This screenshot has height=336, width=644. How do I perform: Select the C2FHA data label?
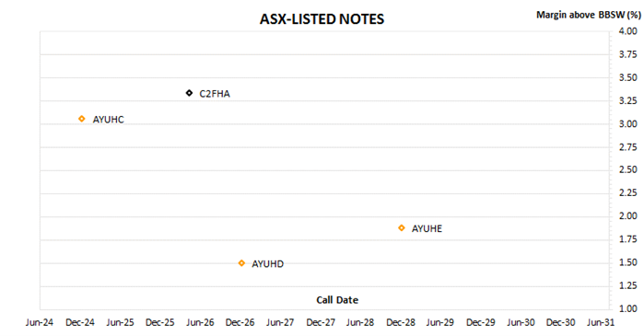click(215, 94)
